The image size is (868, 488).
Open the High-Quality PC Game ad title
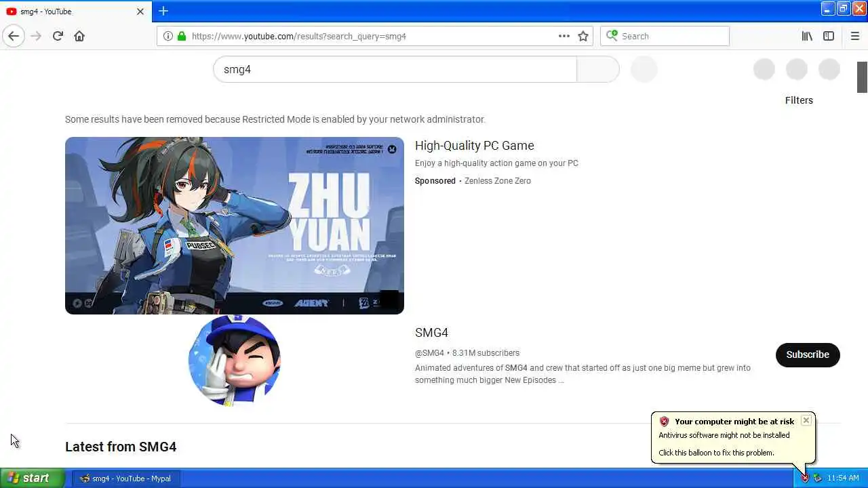coord(475,146)
